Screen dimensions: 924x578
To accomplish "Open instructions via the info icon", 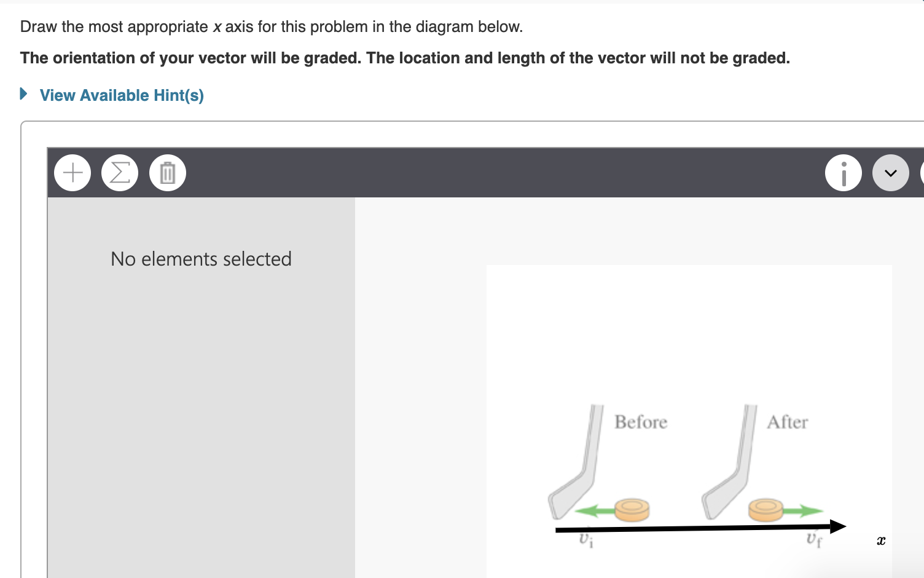I will 843,173.
